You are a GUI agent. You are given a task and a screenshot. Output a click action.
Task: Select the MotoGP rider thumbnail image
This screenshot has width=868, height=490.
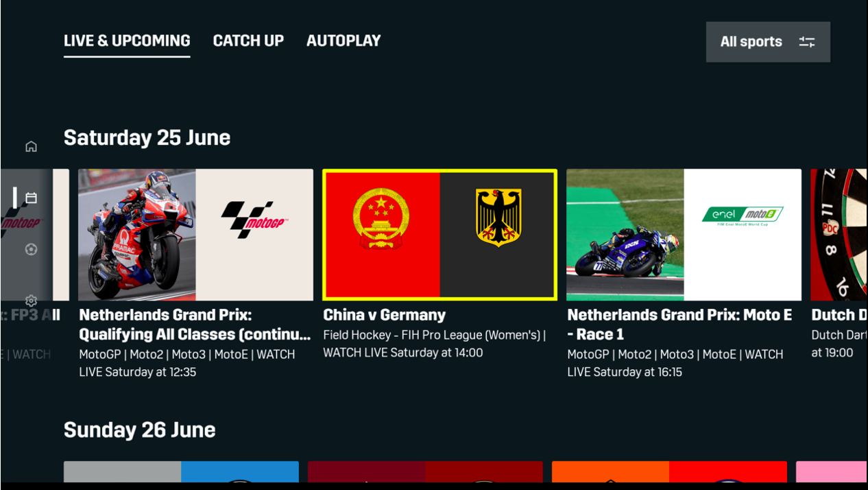pos(137,235)
